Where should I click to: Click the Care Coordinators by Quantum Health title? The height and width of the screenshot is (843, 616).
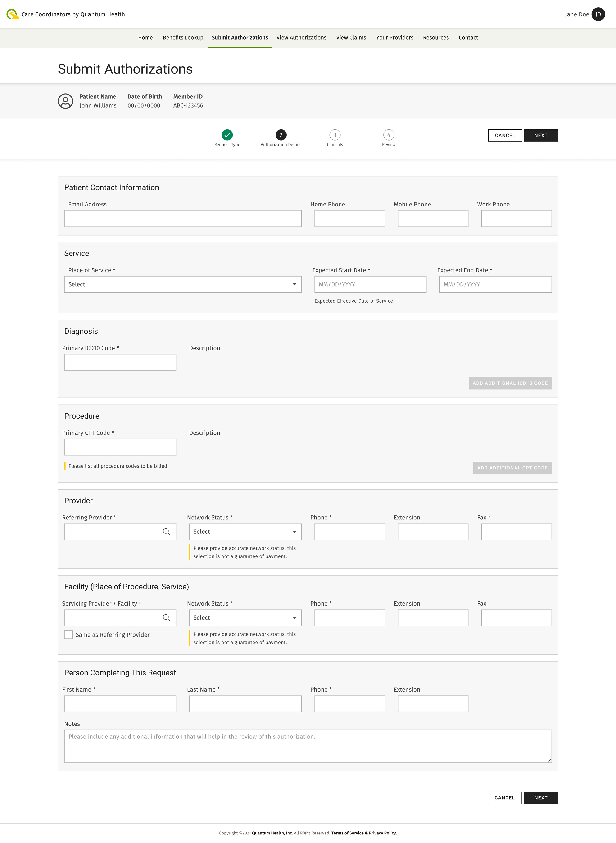point(73,14)
